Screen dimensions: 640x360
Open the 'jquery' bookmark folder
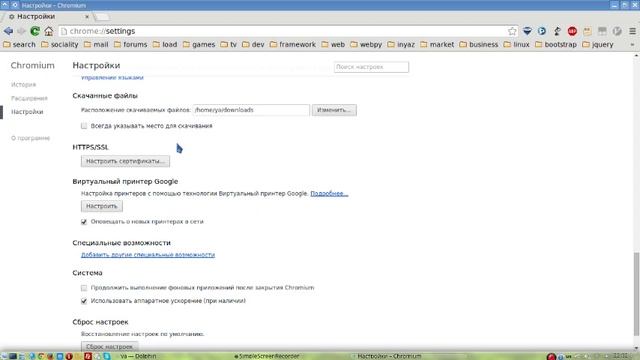click(x=598, y=44)
